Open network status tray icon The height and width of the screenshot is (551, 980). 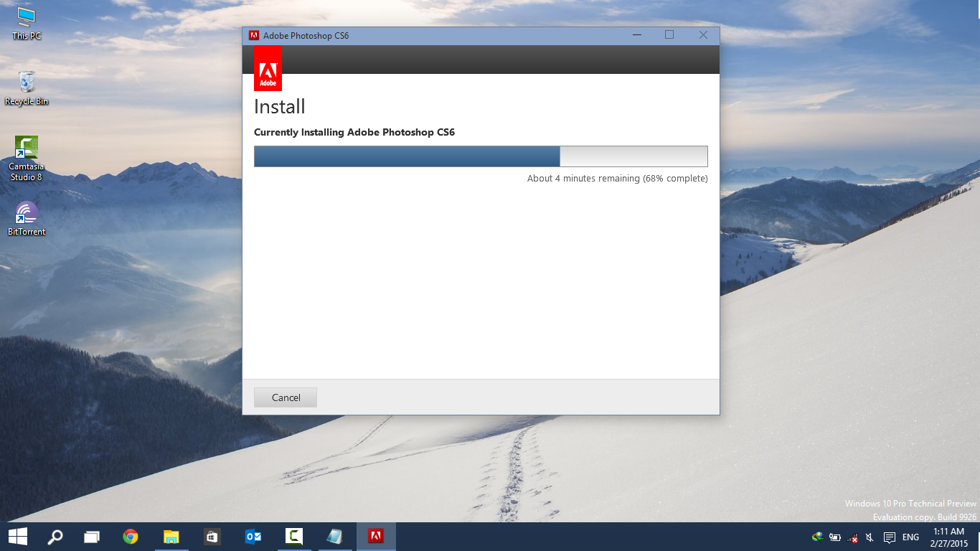click(x=852, y=537)
